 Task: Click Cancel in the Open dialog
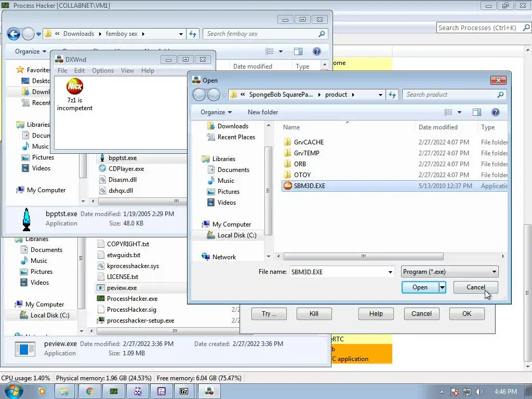(475, 287)
